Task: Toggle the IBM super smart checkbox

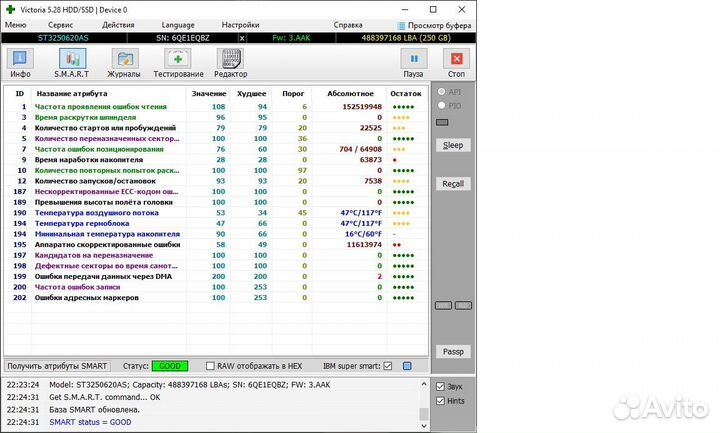Action: pos(389,366)
